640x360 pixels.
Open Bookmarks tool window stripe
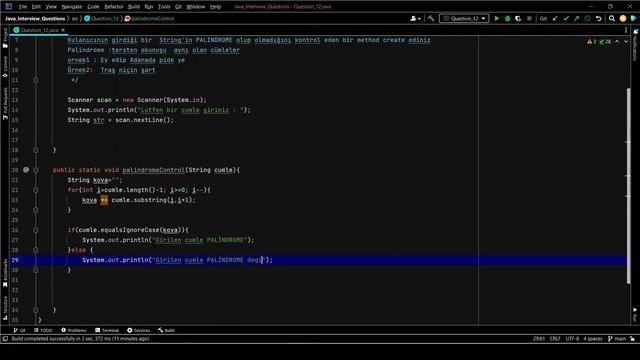pyautogui.click(x=5, y=273)
